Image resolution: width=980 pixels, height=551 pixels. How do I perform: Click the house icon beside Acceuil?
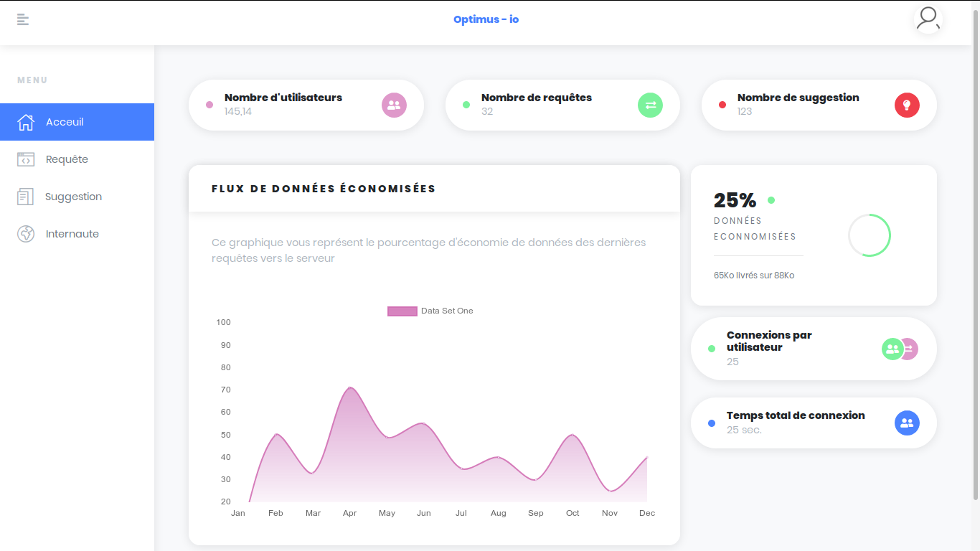click(x=26, y=122)
